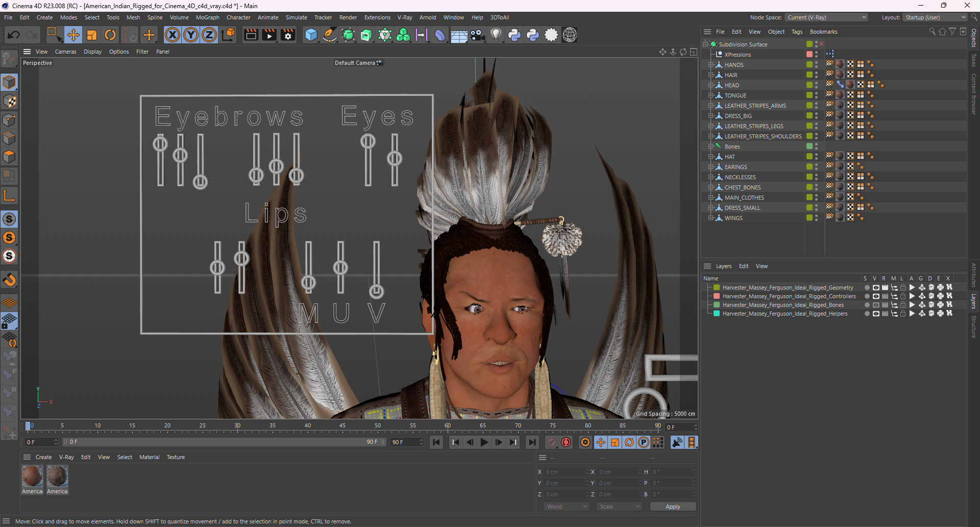Toggle first Snap S icon in sidebar
This screenshot has width=980, height=527.
(9, 219)
